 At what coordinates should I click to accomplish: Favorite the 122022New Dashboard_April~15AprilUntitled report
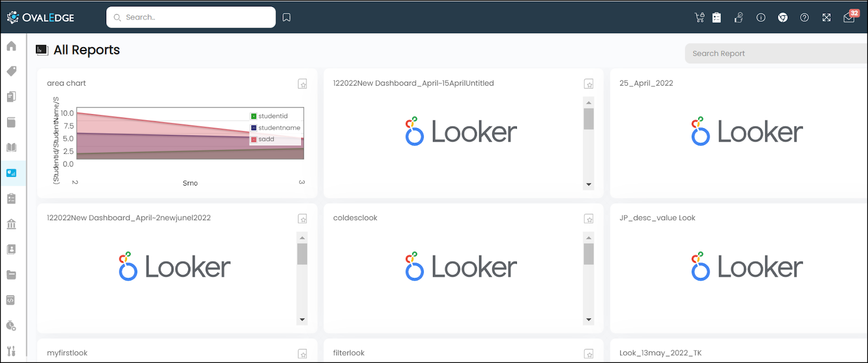tap(589, 84)
